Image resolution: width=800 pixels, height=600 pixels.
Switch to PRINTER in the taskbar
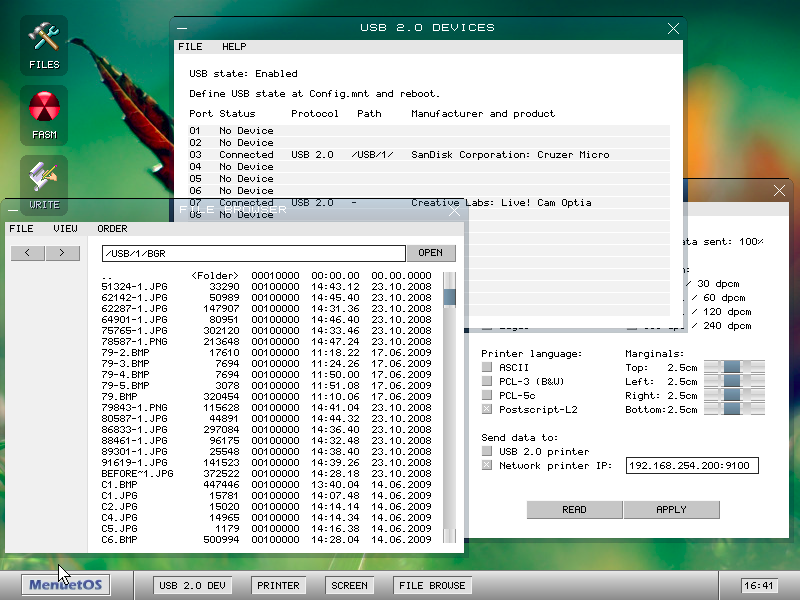click(278, 585)
